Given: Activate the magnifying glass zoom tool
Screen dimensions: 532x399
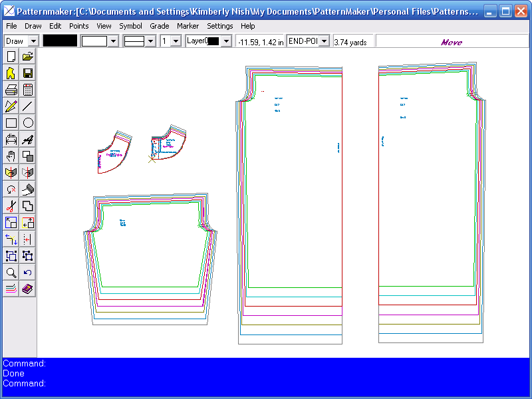Looking at the screenshot, I should click(x=11, y=272).
